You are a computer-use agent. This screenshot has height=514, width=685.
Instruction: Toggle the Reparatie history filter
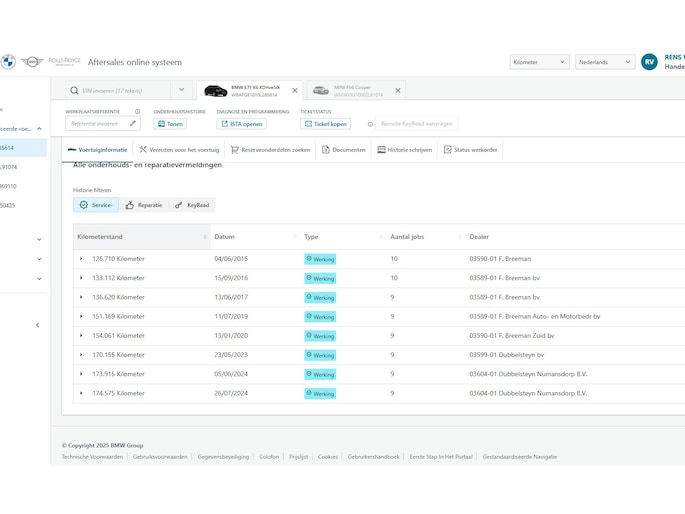pyautogui.click(x=144, y=205)
